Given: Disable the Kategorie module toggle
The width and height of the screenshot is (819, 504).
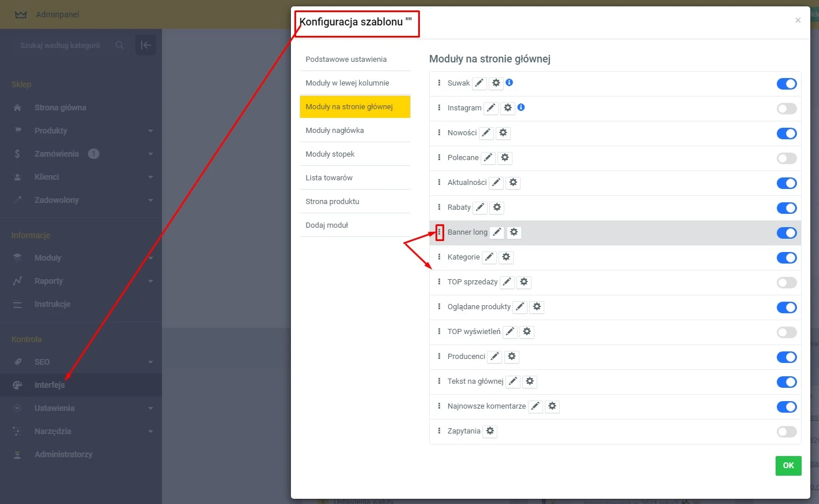Looking at the screenshot, I should (x=786, y=258).
